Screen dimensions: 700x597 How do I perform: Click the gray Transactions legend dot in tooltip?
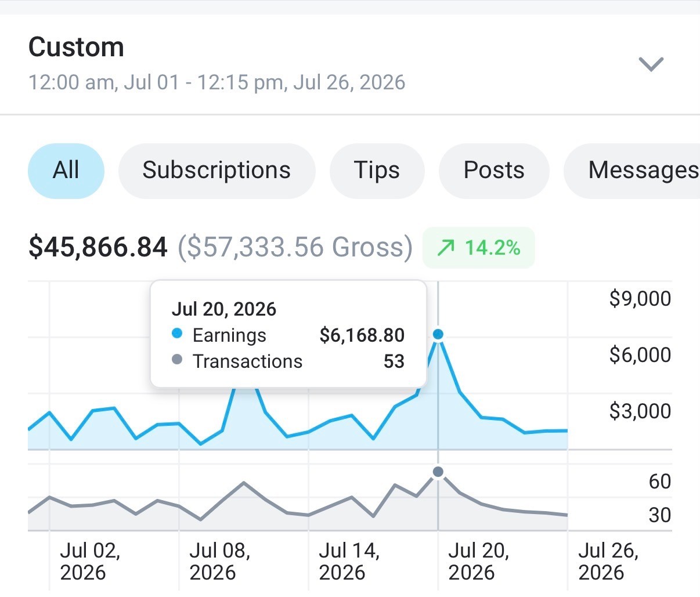[177, 360]
